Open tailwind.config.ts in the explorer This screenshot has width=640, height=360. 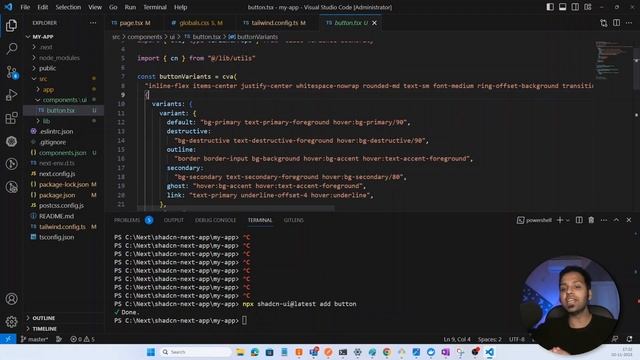point(62,227)
